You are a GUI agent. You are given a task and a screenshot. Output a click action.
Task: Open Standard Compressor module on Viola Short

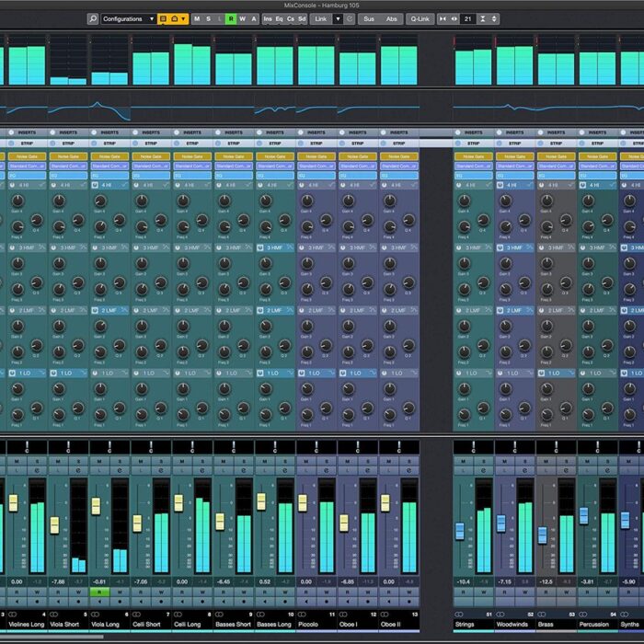point(68,166)
